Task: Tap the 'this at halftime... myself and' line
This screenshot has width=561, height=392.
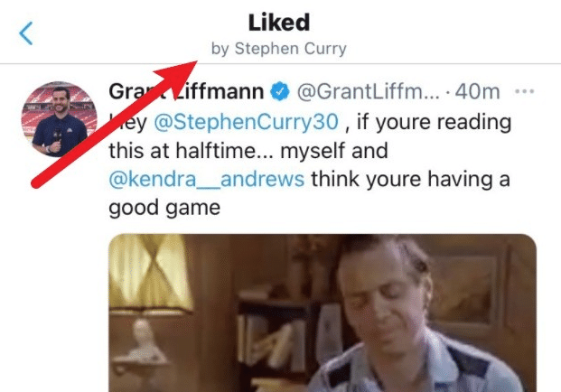Action: click(x=248, y=151)
